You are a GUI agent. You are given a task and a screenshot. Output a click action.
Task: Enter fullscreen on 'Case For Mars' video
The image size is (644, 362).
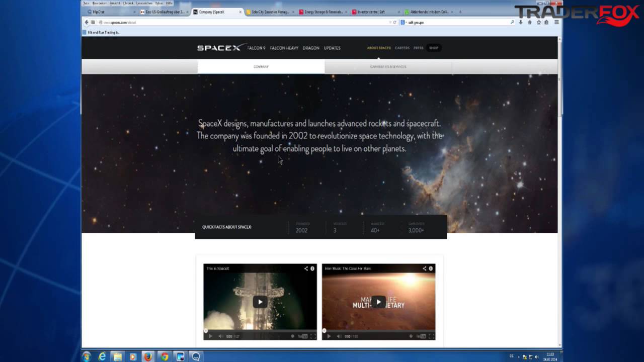click(431, 336)
